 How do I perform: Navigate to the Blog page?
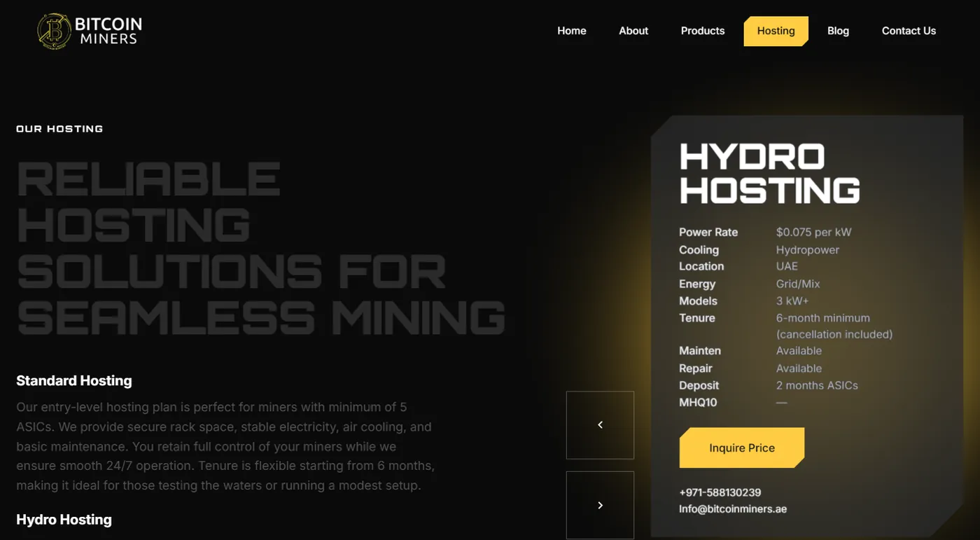point(838,31)
